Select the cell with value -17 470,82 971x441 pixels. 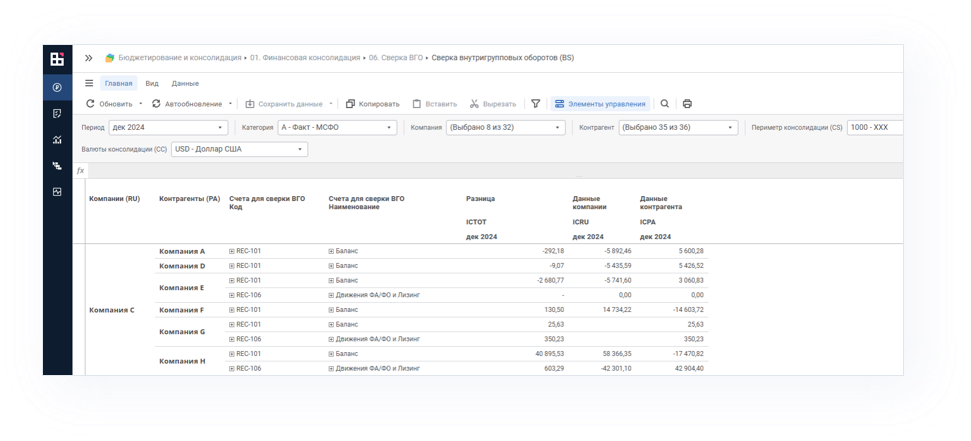point(686,354)
